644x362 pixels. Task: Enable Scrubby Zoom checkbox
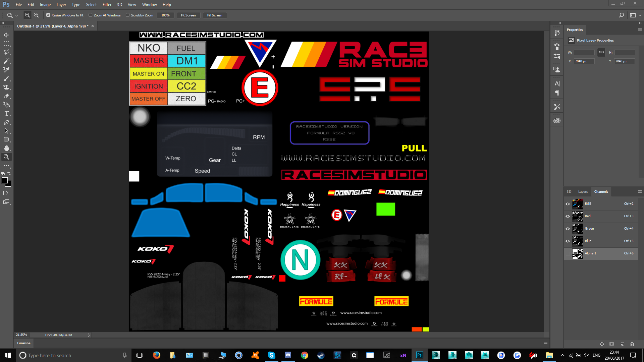coord(128,15)
